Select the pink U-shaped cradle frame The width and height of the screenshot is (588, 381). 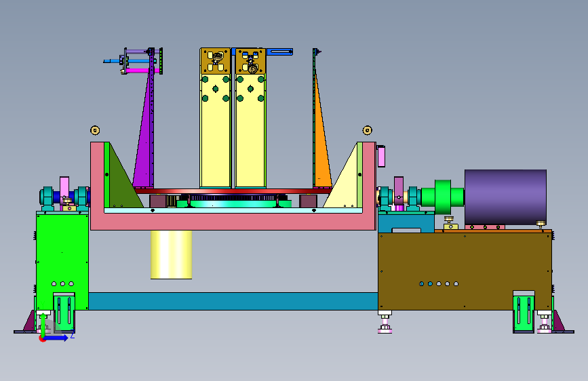[233, 221]
